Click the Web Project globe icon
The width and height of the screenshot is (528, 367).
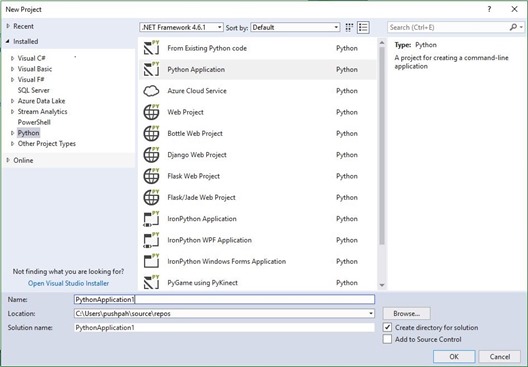[152, 112]
